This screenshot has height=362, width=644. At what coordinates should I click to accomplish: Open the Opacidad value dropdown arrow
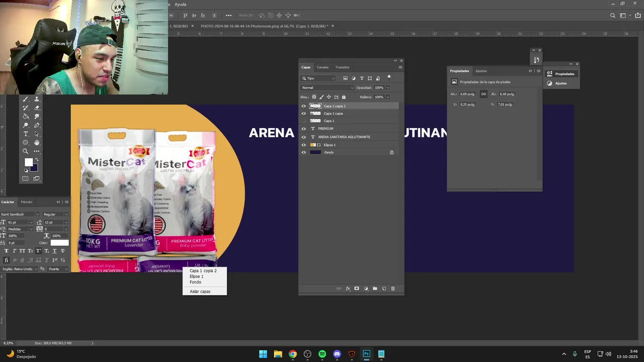pyautogui.click(x=387, y=87)
